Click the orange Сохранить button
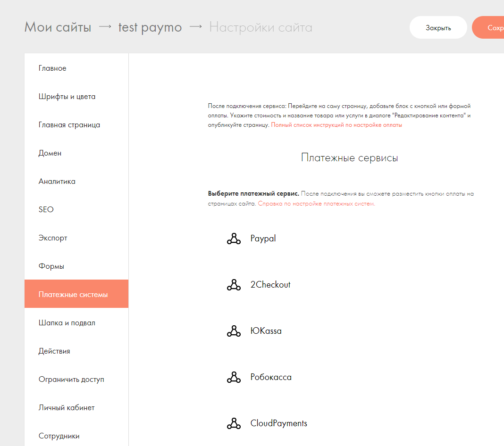The image size is (504, 446). pyautogui.click(x=488, y=28)
